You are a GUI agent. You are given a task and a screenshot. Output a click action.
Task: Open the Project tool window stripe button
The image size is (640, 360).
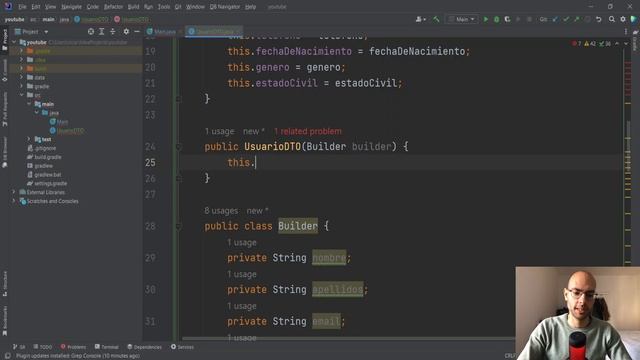[x=5, y=40]
